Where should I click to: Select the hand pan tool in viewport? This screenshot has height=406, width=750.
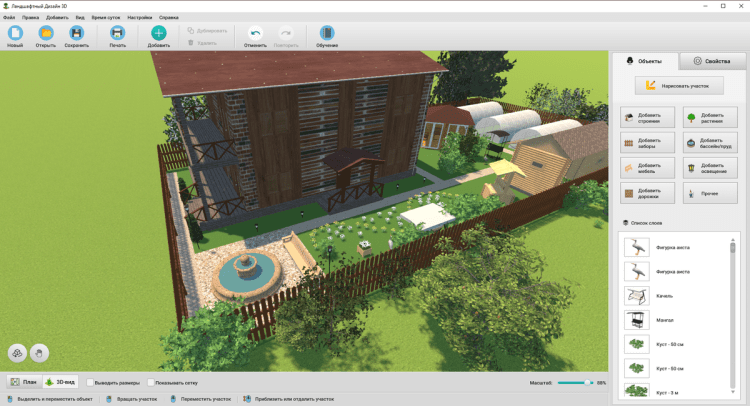39,352
